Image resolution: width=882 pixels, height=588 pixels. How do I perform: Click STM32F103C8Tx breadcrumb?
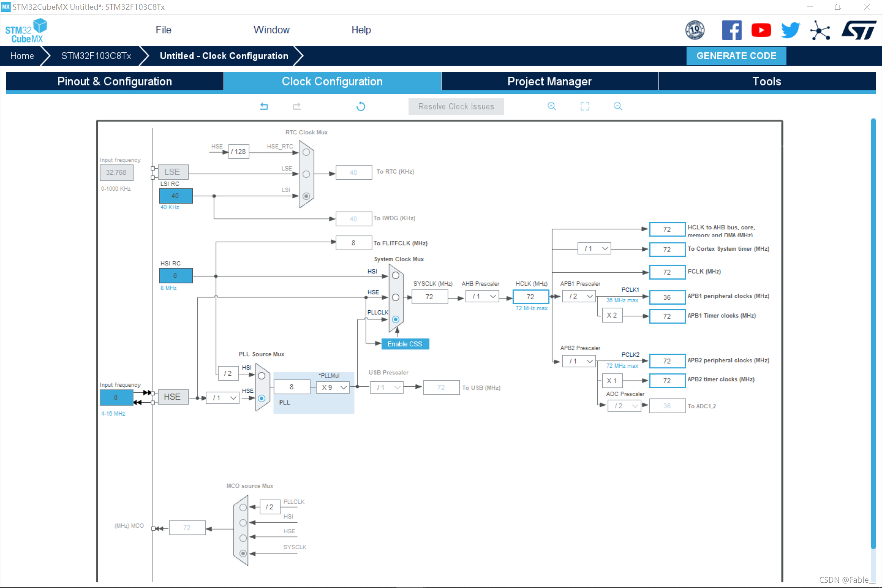(96, 56)
